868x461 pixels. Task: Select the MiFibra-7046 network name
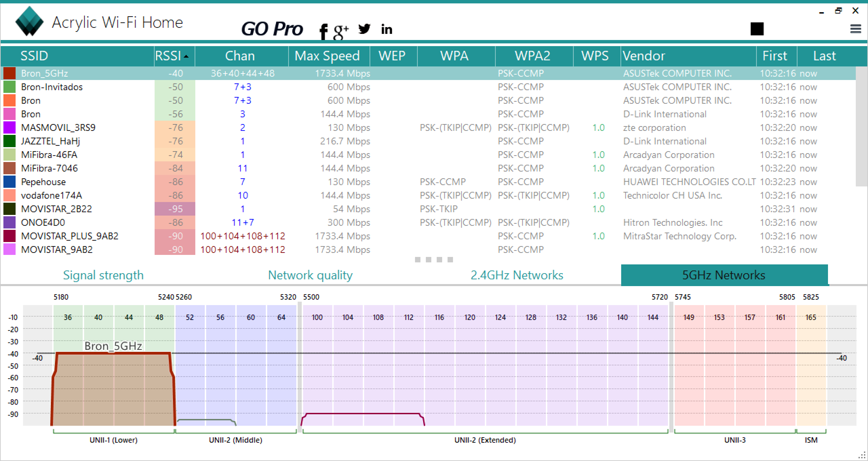[49, 168]
